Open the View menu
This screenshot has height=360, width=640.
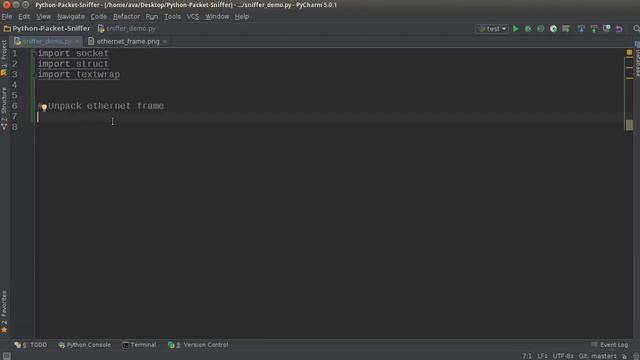coord(43,17)
